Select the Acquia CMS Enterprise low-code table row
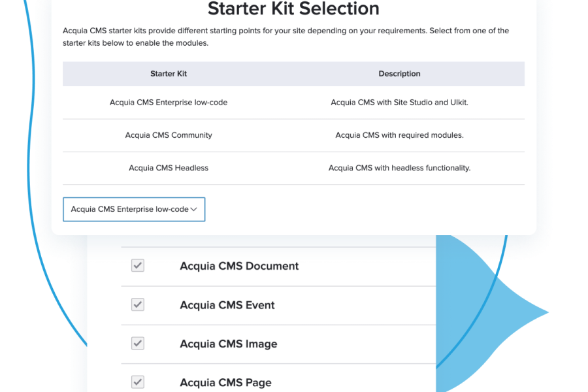This screenshot has height=392, width=588. tap(169, 103)
